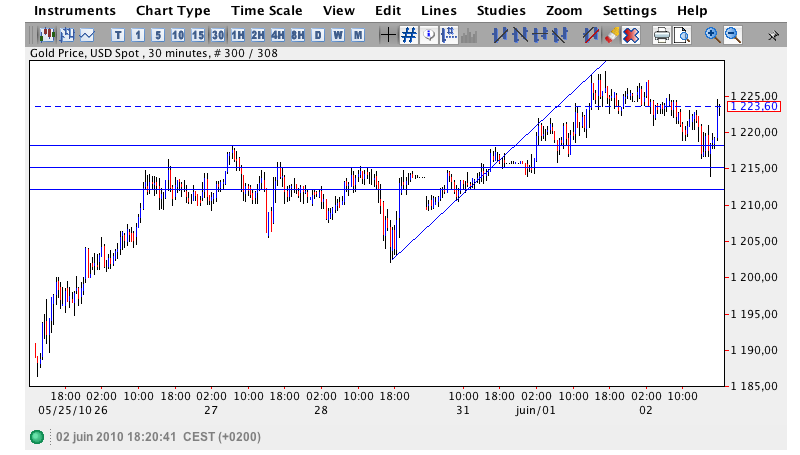This screenshot has width=800, height=455.
Task: Toggle the crosshair cursor tool
Action: pos(388,35)
